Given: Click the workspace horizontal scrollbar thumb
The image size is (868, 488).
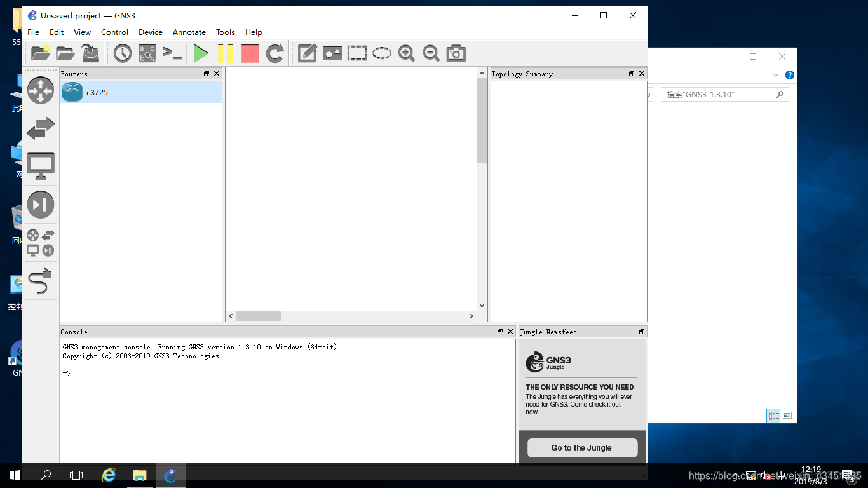Looking at the screenshot, I should point(259,316).
